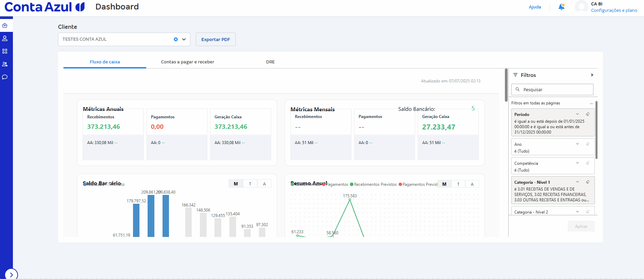Switch to Contas a pagar e receber tab
This screenshot has height=279, width=644.
187,62
